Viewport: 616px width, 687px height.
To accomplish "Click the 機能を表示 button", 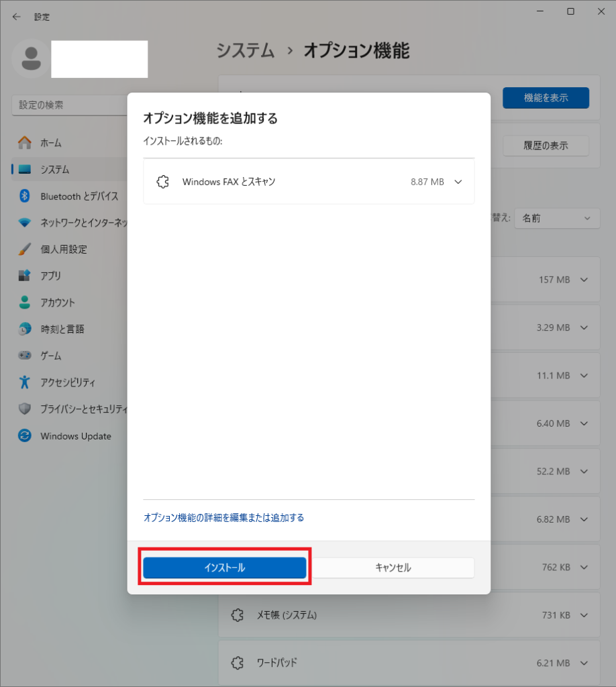I will (x=546, y=98).
